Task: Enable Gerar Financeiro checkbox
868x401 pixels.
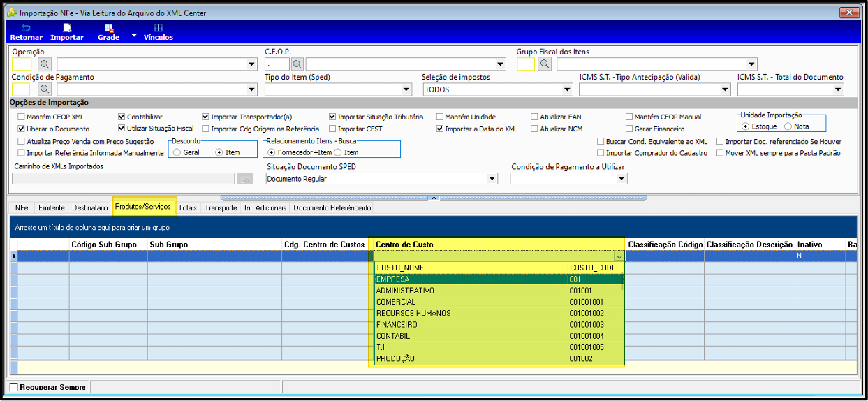Action: click(629, 129)
